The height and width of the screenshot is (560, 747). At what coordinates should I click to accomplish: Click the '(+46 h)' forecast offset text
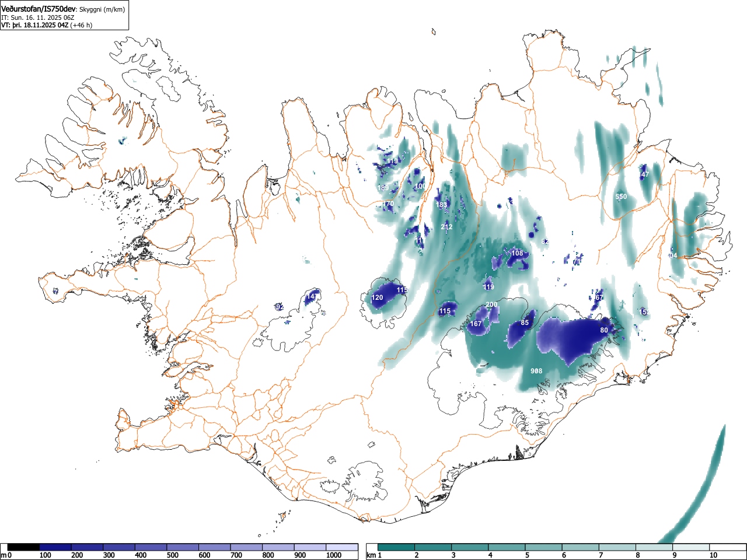point(81,25)
